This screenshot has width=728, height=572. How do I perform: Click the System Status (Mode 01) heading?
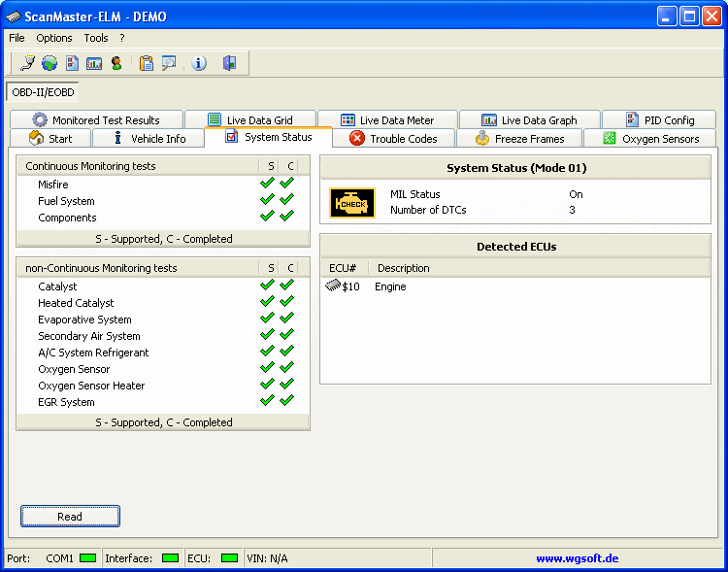[x=516, y=168]
